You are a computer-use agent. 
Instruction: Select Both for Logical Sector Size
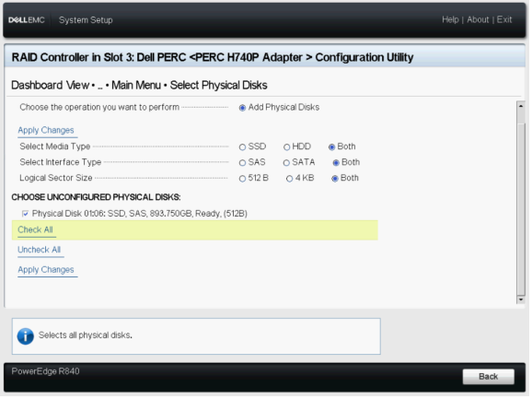(336, 180)
